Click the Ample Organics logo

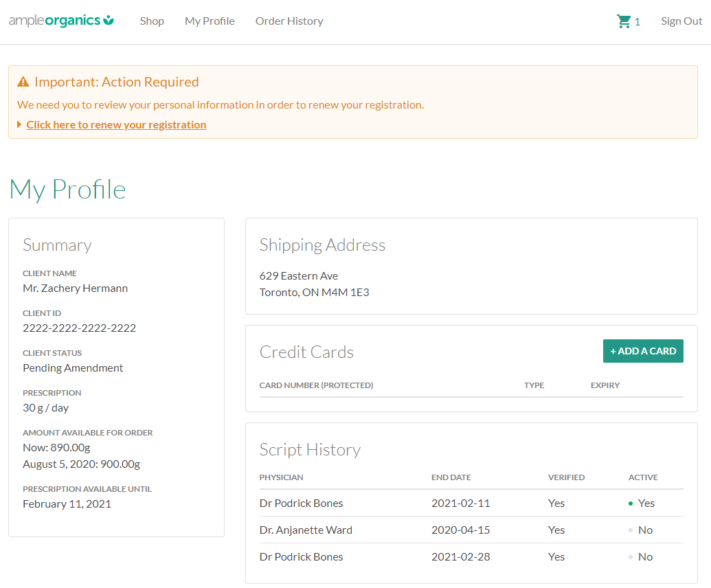(61, 21)
